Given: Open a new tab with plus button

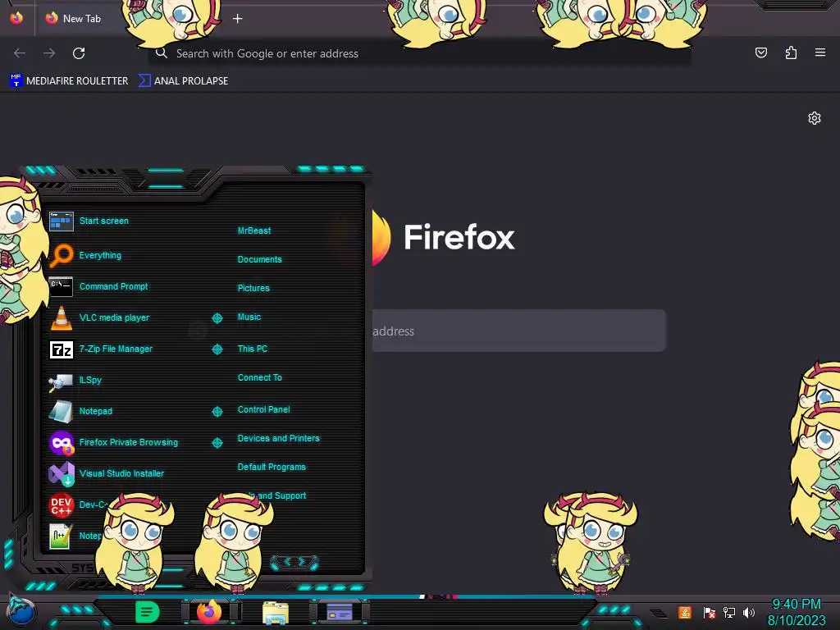Looking at the screenshot, I should [x=237, y=19].
